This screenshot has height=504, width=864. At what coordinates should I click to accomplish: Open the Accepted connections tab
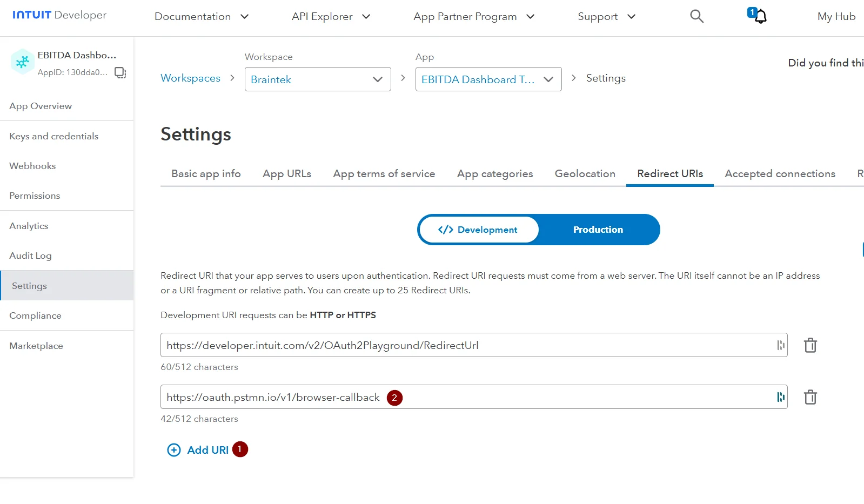(x=780, y=173)
